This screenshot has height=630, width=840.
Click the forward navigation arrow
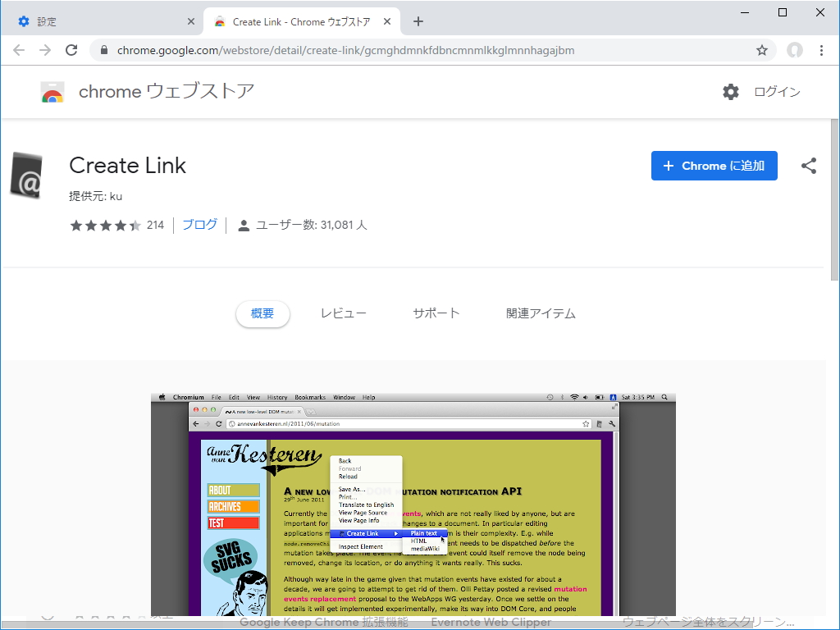coord(45,50)
